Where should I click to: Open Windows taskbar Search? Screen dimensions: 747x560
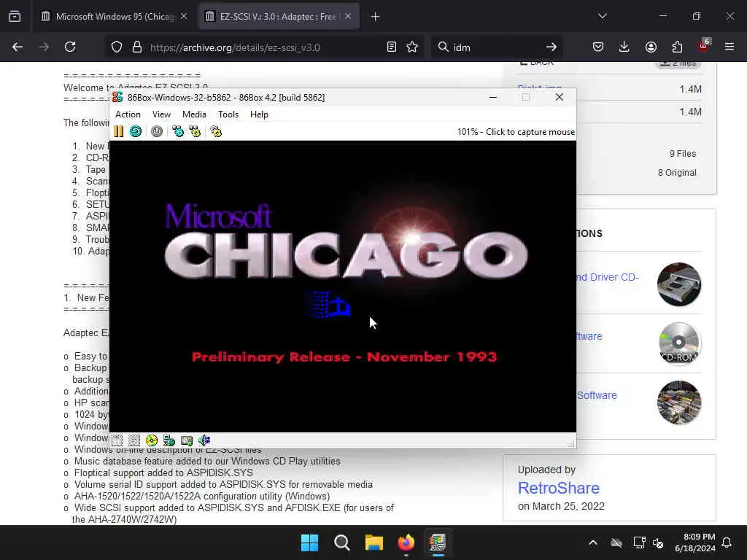pos(342,542)
